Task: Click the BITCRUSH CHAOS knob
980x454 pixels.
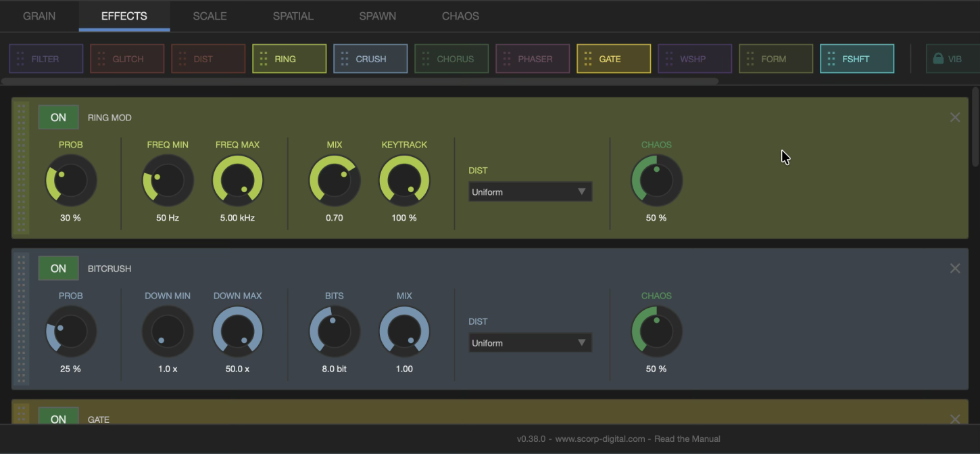Action: pos(656,332)
